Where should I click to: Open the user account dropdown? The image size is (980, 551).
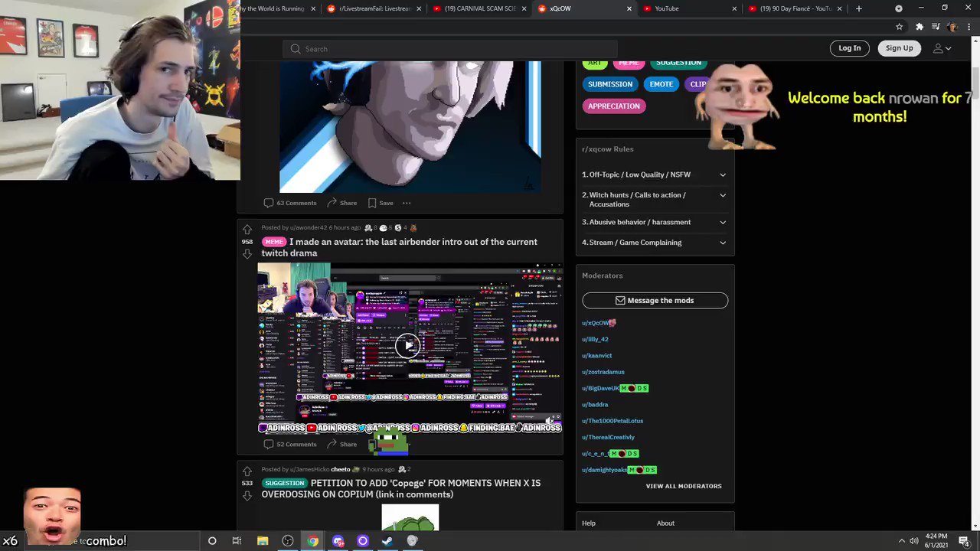click(942, 48)
